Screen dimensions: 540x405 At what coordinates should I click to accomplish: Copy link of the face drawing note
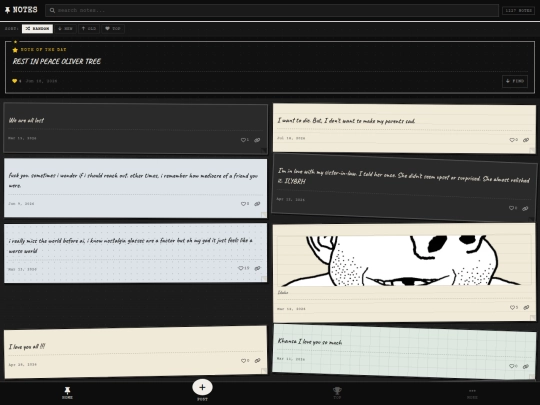click(526, 308)
